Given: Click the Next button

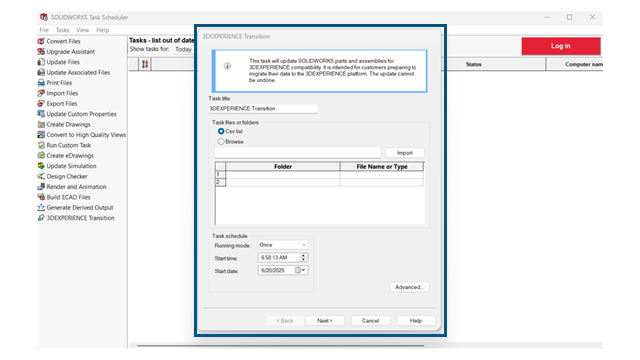Looking at the screenshot, I should coord(325,321).
